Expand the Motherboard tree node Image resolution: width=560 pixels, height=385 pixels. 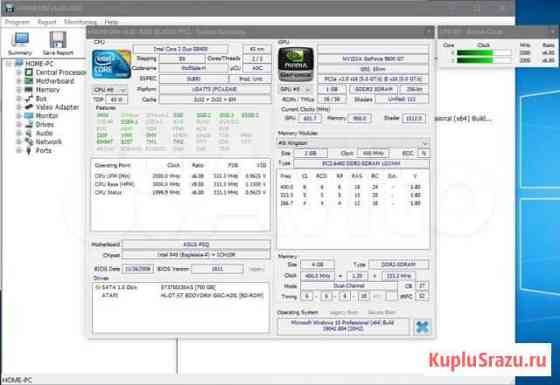point(19,81)
